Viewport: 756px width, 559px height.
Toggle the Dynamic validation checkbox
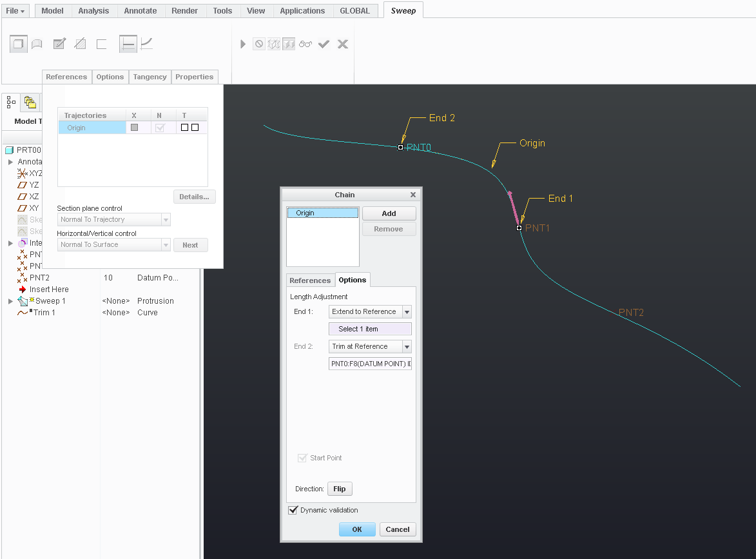pyautogui.click(x=293, y=510)
